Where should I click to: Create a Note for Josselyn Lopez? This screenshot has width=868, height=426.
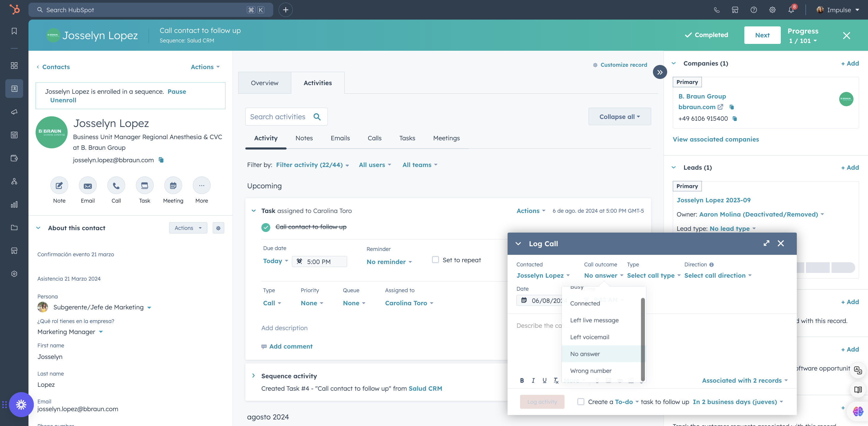[59, 185]
